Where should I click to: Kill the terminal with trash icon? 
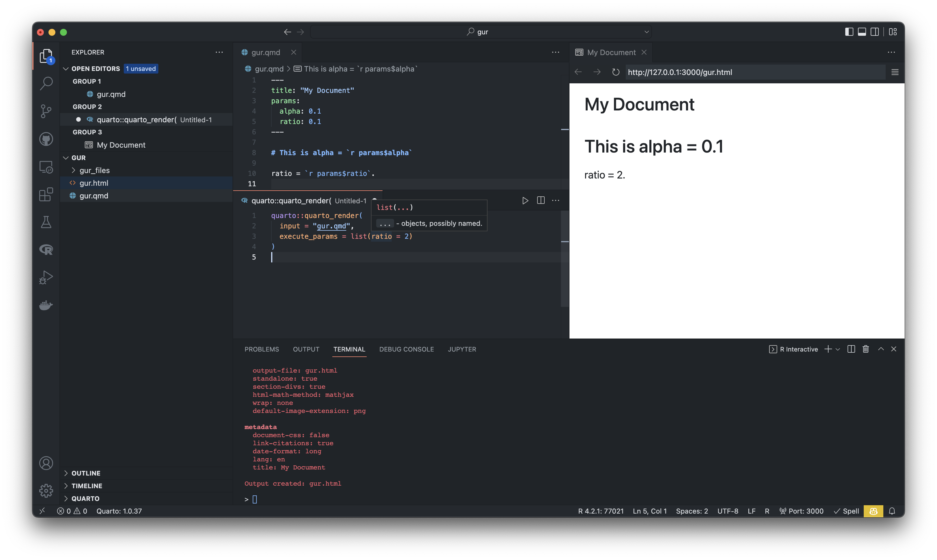pyautogui.click(x=866, y=349)
